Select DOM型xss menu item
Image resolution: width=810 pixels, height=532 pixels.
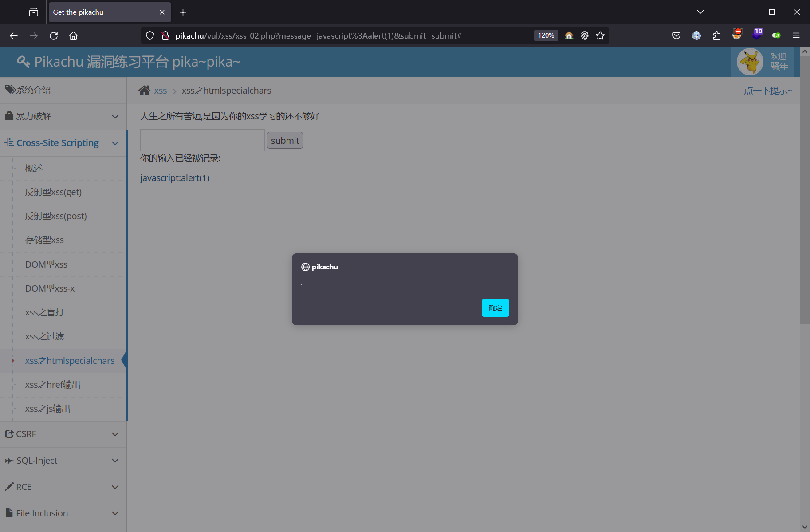pyautogui.click(x=46, y=264)
